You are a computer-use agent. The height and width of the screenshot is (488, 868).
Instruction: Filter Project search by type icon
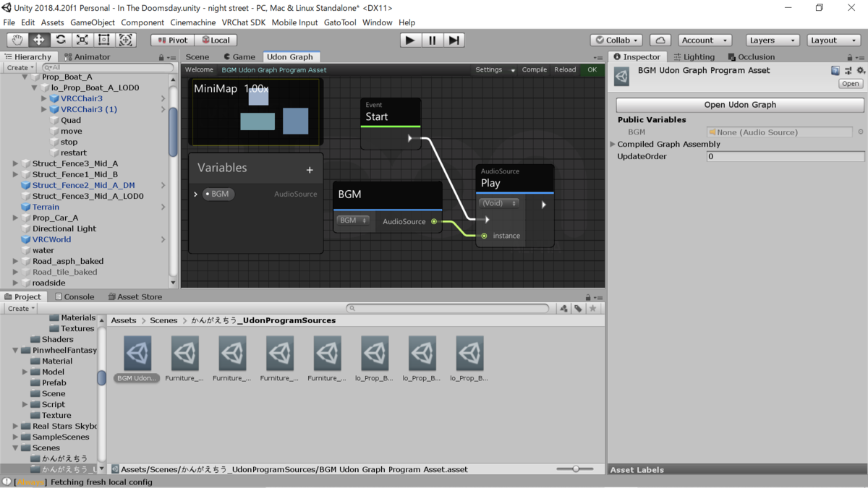click(563, 309)
